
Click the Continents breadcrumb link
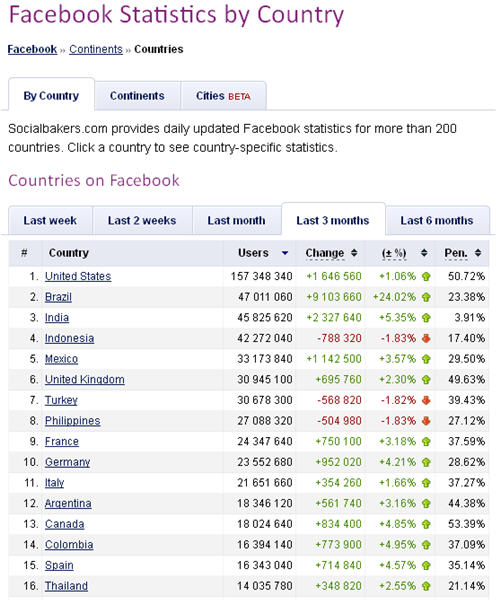click(96, 49)
